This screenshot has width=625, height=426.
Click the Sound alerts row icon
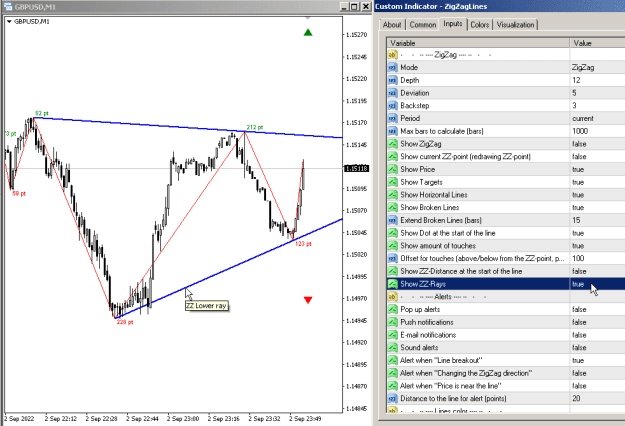393,348
